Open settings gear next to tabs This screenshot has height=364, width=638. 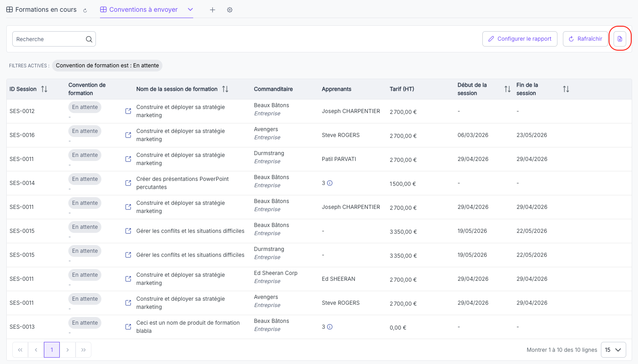point(230,10)
